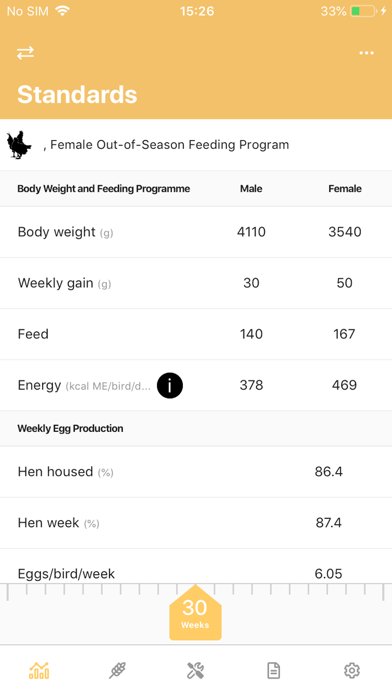
Task: Tap the Feed row
Action: coord(196,334)
